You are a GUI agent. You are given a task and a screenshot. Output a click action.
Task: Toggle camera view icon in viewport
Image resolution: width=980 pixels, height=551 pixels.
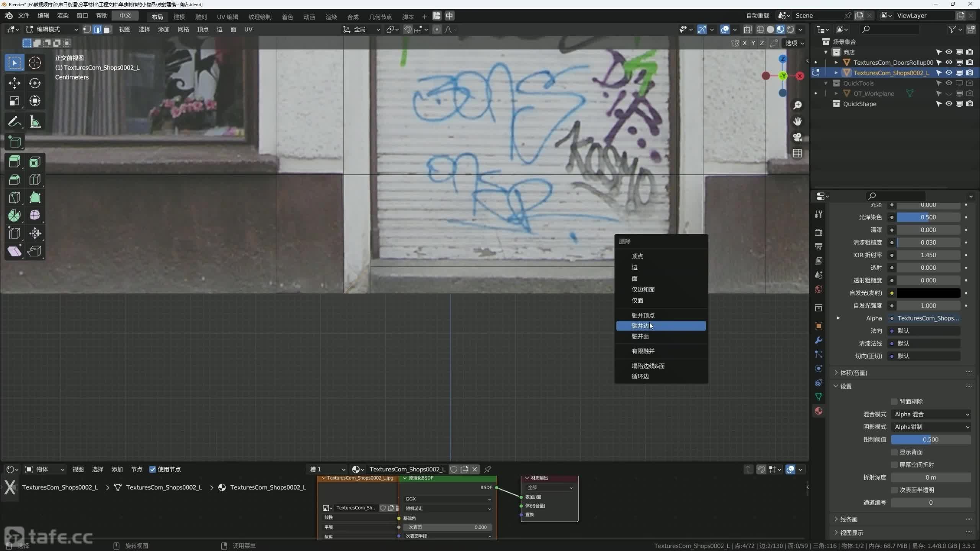[x=797, y=137]
